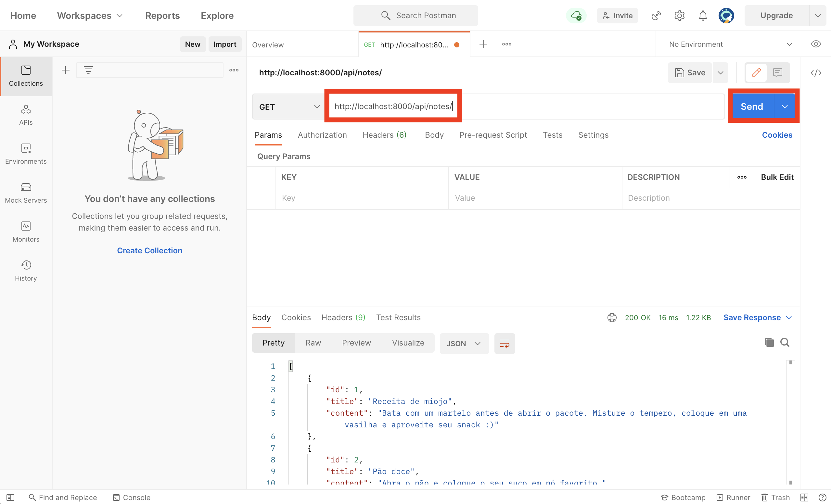
Task: Open Bootcamp from the status bar
Action: pos(683,497)
